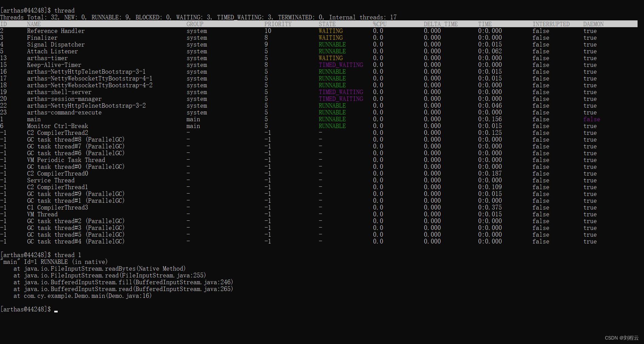This screenshot has width=644, height=344.
Task: Click the '"main" Id=1 RUNNABLE (in native)' line
Action: (x=54, y=262)
